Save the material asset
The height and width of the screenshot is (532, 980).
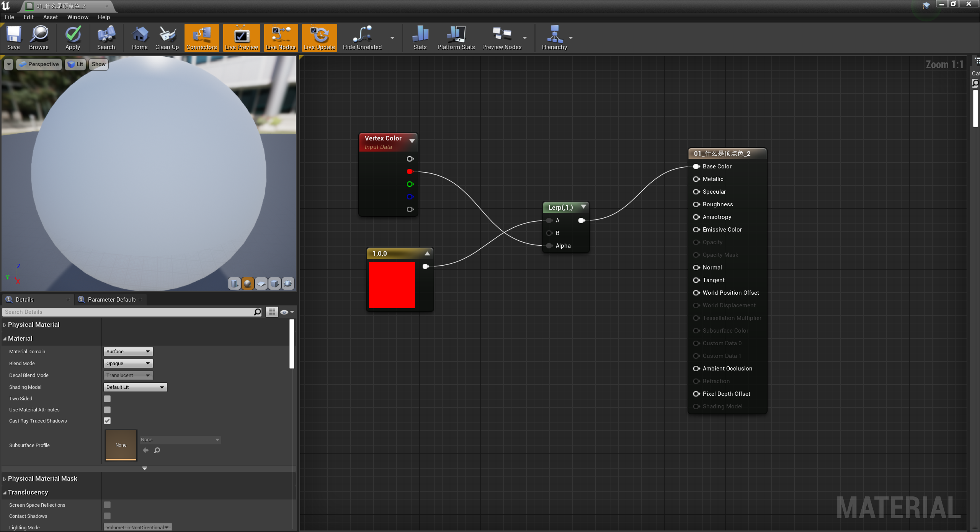(13, 38)
